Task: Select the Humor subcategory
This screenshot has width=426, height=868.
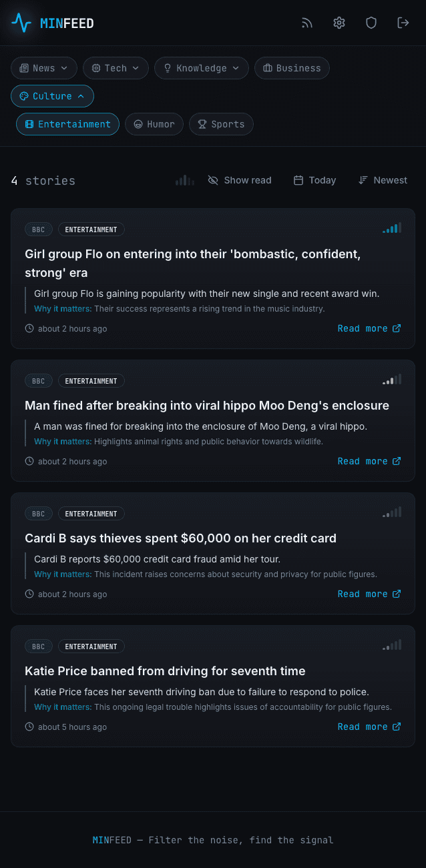Action: 154,124
